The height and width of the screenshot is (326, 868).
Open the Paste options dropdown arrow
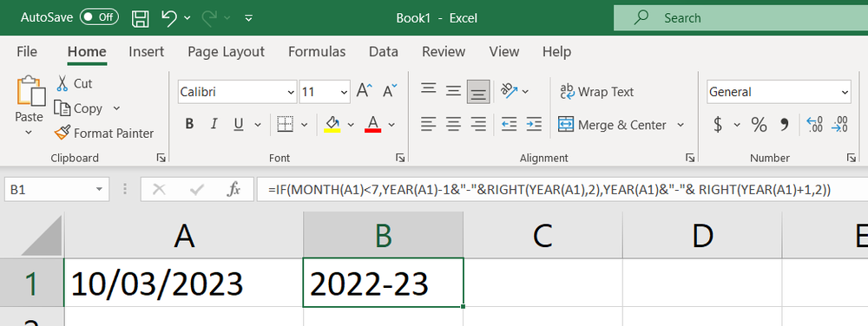click(29, 133)
